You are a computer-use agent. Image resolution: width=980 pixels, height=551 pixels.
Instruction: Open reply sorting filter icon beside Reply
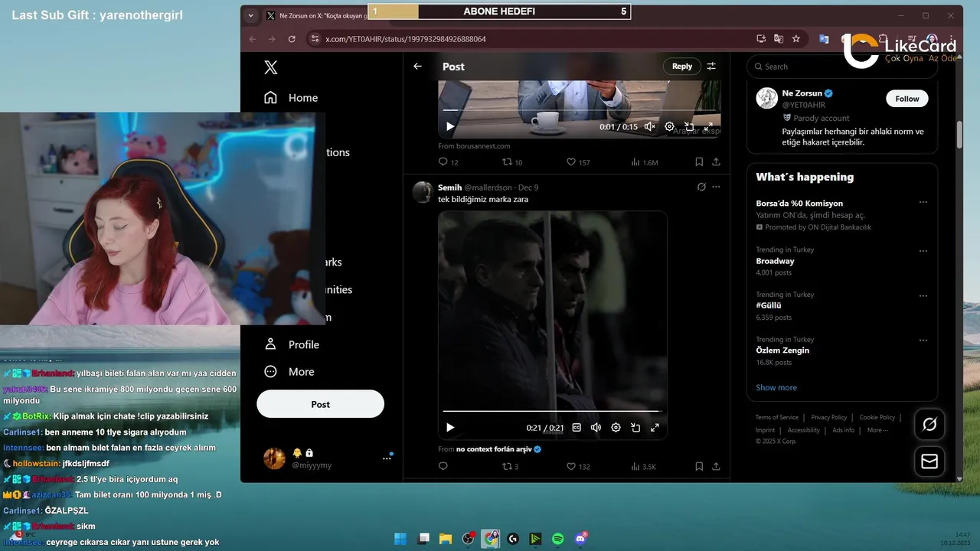pos(711,67)
